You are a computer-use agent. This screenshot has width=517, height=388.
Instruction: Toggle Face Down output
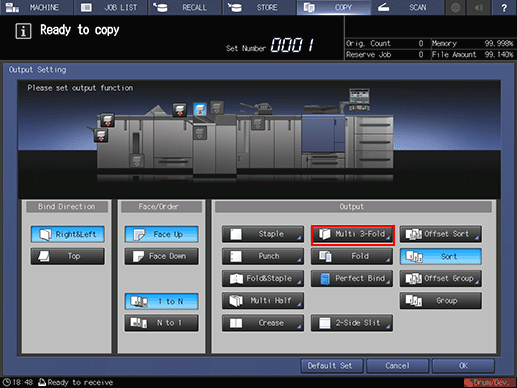click(162, 256)
